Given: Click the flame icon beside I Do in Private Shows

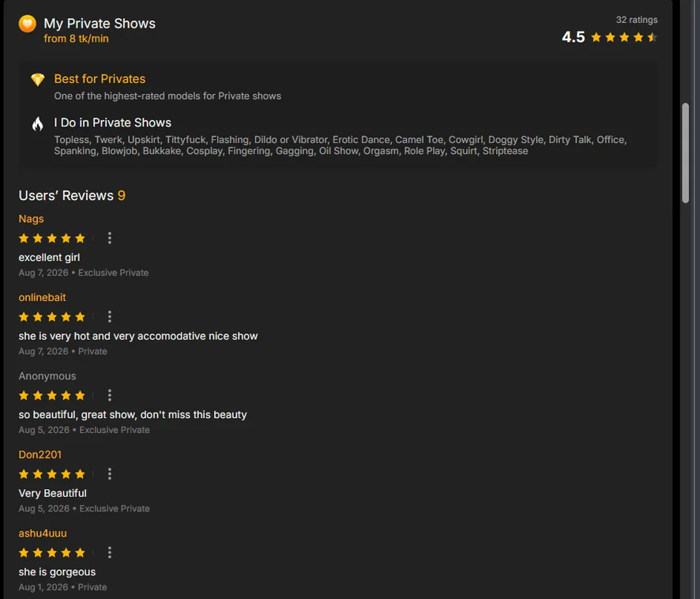Looking at the screenshot, I should pyautogui.click(x=37, y=124).
